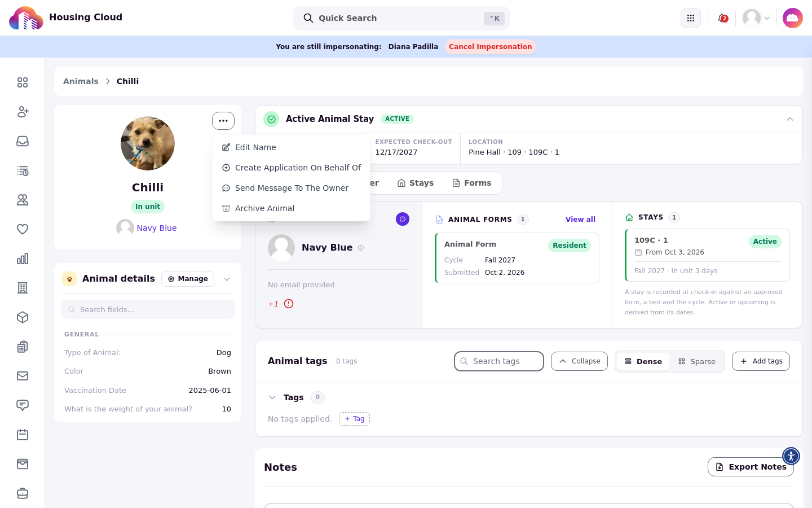Select Edit Name menu item
The image size is (812, 508).
(291, 147)
